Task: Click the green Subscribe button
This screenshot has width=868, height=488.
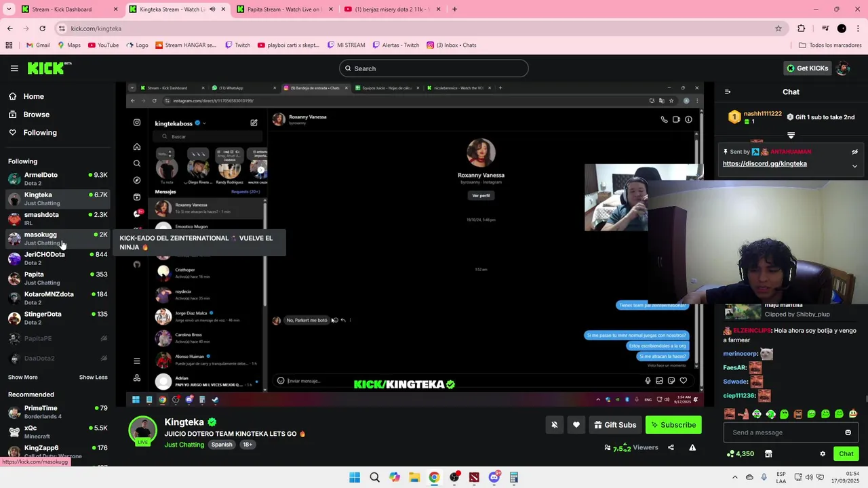Action: tap(673, 425)
